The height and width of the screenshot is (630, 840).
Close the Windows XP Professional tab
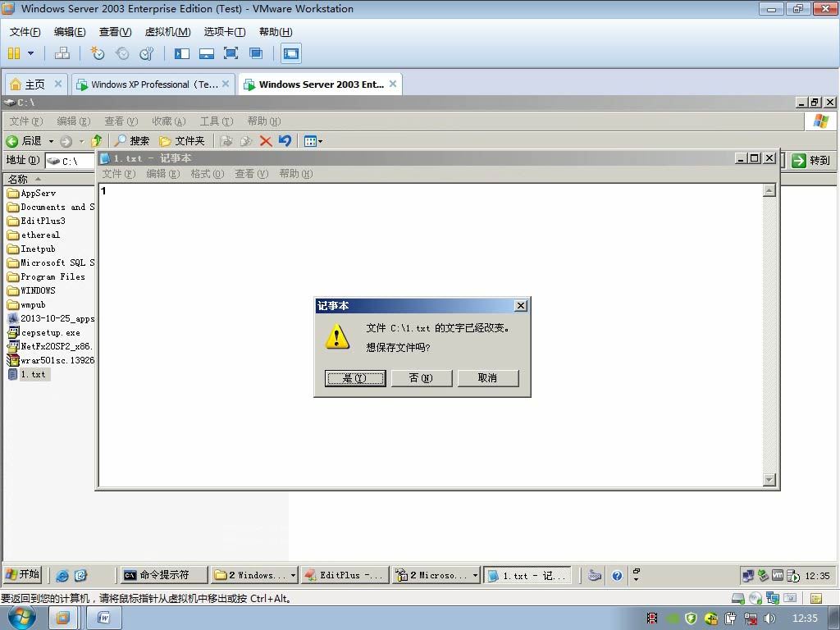(x=226, y=84)
